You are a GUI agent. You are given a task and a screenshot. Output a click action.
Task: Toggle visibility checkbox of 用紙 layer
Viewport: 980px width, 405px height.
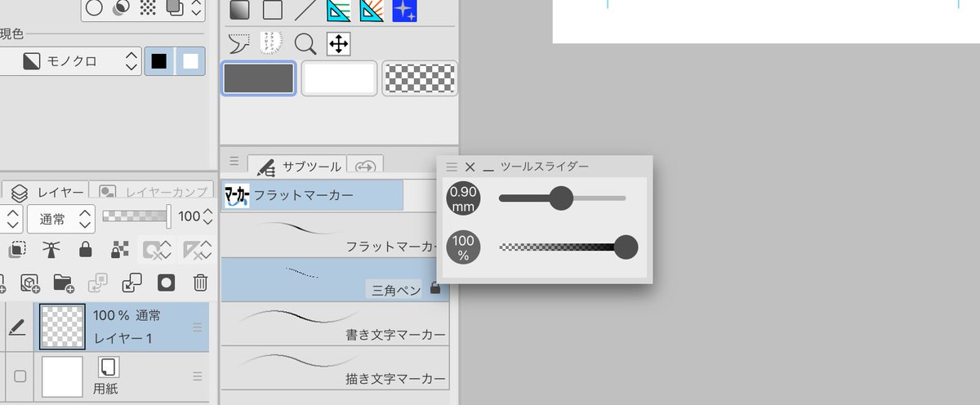20,376
